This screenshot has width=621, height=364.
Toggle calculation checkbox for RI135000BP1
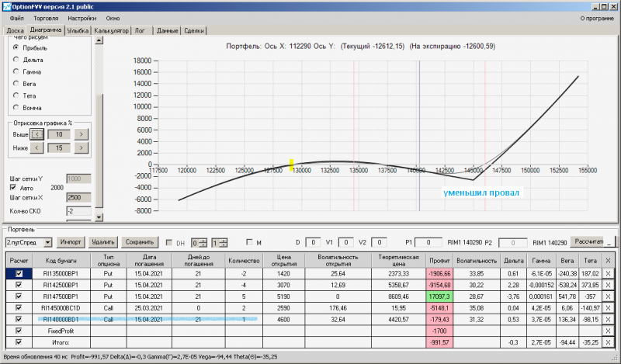(x=19, y=273)
